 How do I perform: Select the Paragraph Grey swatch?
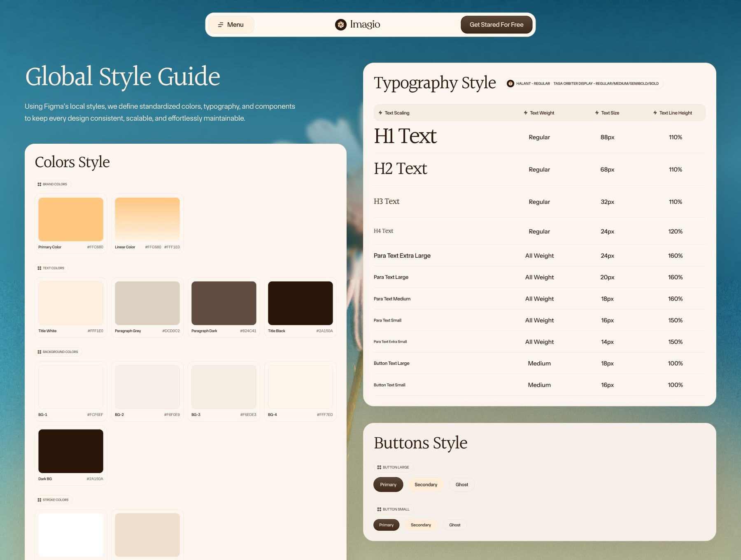pos(147,303)
